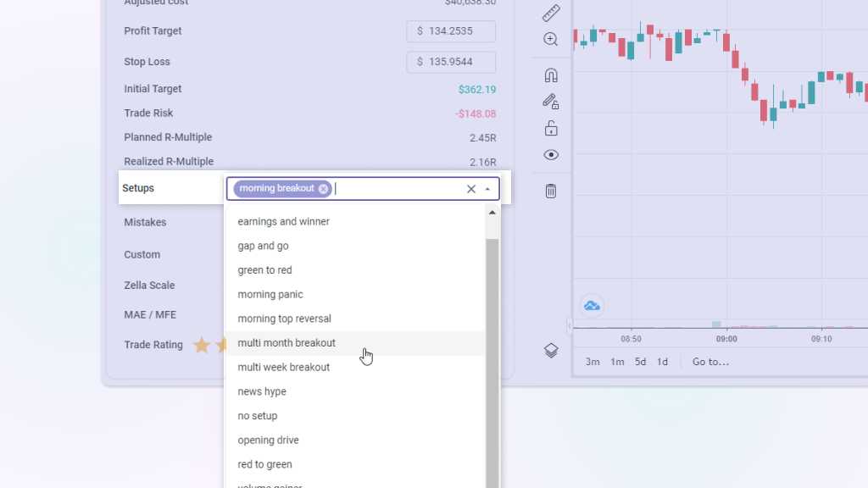868x488 pixels.
Task: Click the trash icon to delete drawings
Action: (x=551, y=191)
